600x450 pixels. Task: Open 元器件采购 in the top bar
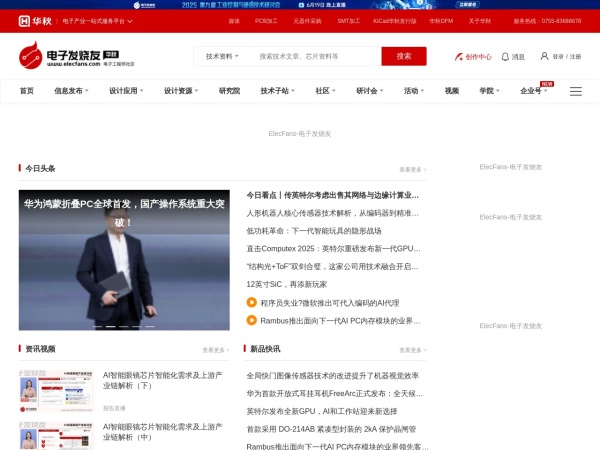coord(307,21)
